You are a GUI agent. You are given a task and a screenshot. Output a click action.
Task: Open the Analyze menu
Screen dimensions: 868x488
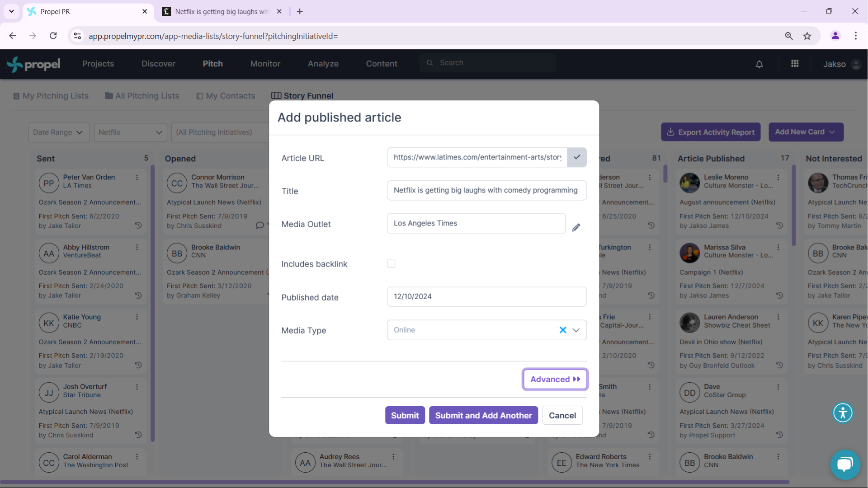[323, 64]
